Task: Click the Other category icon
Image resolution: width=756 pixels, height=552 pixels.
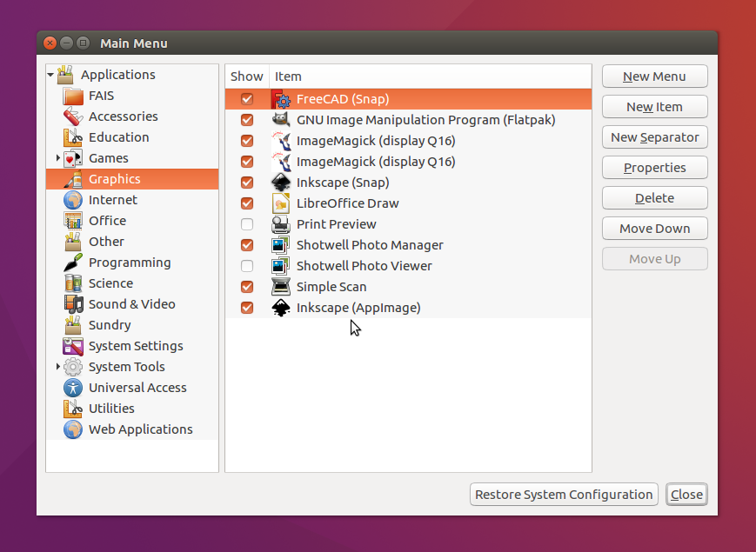Action: pos(73,242)
